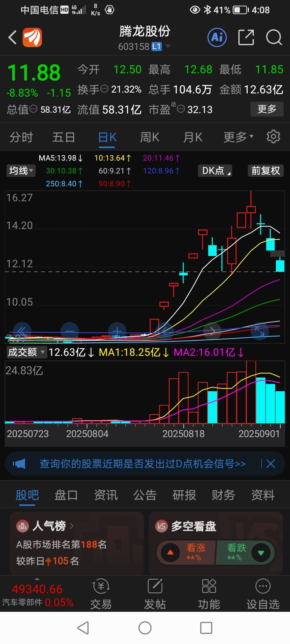The width and height of the screenshot is (290, 644).
Task: Tap Android back navigation button
Action: [x=83, y=628]
